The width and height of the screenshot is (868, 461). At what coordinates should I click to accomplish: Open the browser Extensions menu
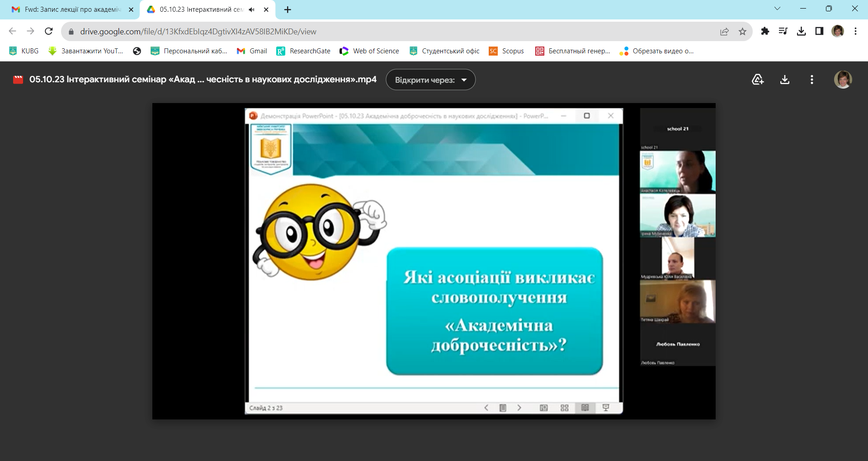click(x=765, y=31)
